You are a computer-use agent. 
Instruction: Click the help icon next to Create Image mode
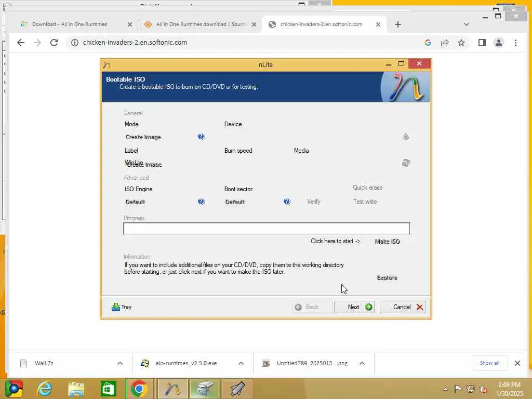pyautogui.click(x=201, y=137)
